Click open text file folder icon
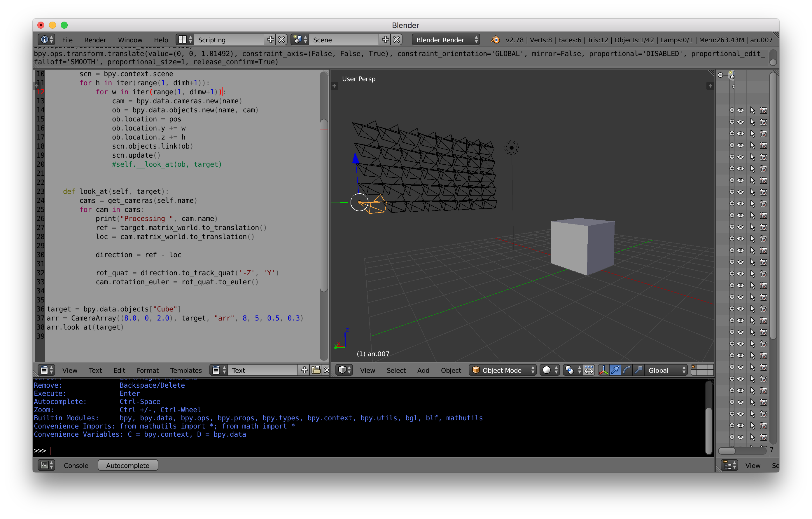Screen dimensions: 812x519 [x=316, y=370]
